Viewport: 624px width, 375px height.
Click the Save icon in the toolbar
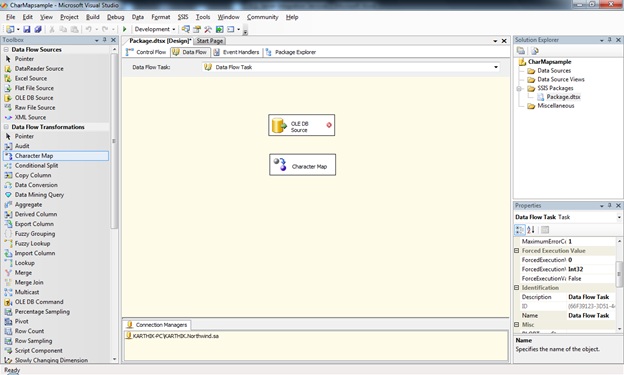27,29
